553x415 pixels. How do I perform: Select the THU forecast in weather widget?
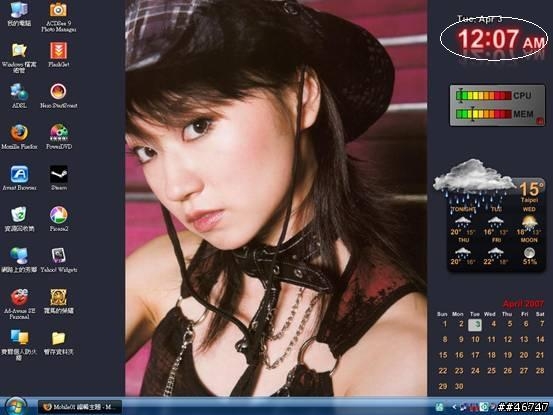(x=463, y=251)
